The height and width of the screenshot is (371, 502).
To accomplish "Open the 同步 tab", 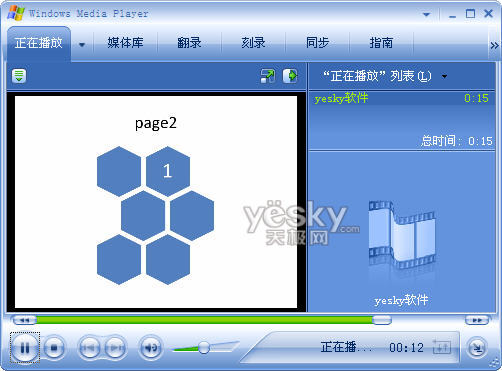I will click(x=317, y=43).
